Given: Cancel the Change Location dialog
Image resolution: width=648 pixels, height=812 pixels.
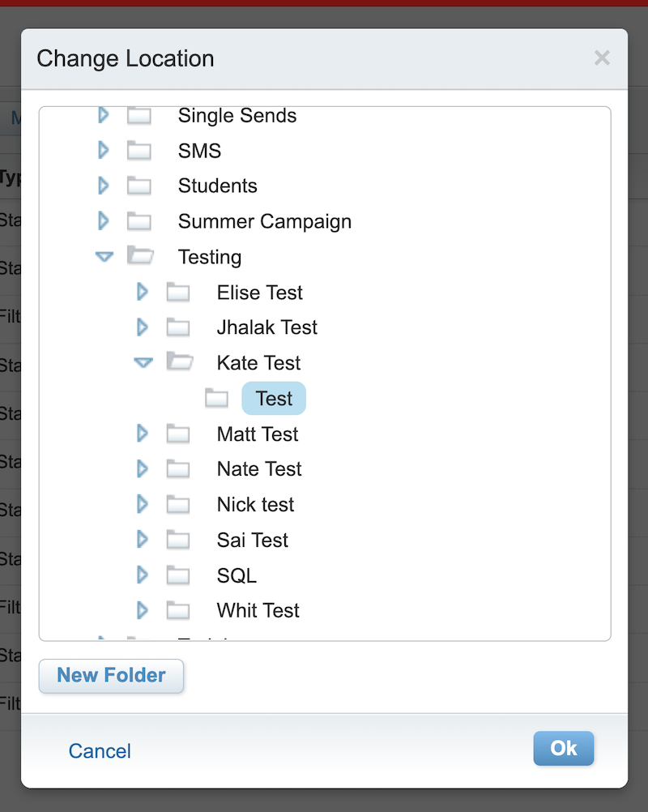Looking at the screenshot, I should (100, 751).
